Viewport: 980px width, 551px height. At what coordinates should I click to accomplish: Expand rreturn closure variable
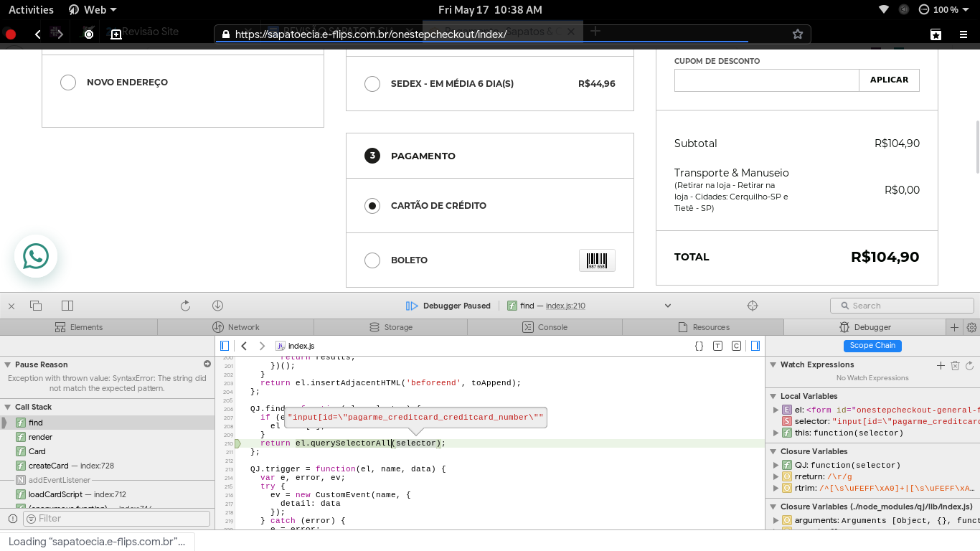tap(776, 476)
